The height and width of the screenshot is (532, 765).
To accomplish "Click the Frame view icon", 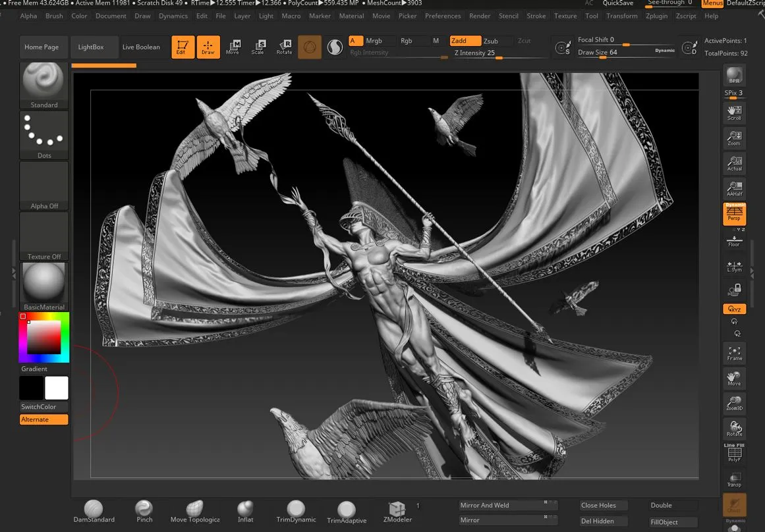I will click(x=734, y=354).
